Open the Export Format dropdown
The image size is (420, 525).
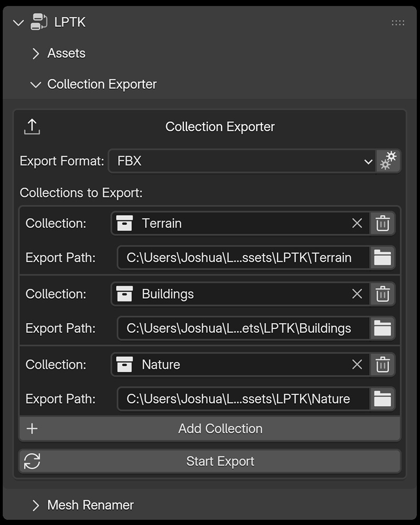pos(241,161)
